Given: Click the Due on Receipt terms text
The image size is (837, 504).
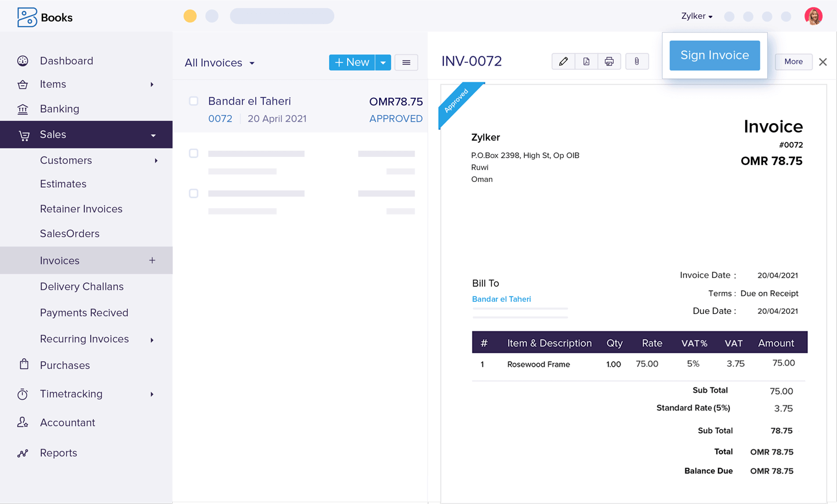Looking at the screenshot, I should point(770,294).
